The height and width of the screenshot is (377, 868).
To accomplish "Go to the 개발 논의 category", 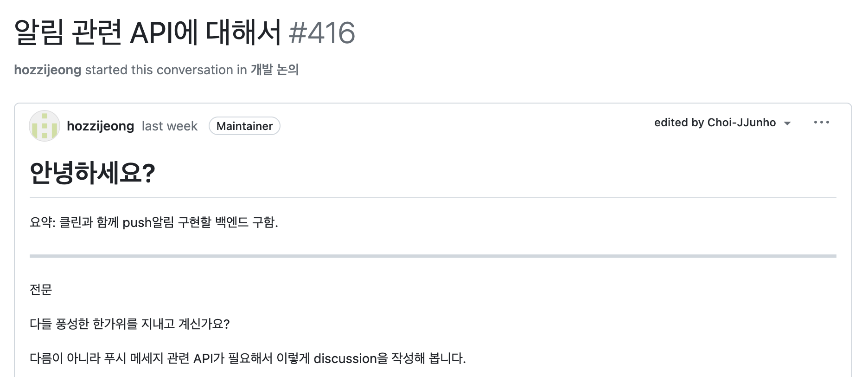I will pos(274,70).
